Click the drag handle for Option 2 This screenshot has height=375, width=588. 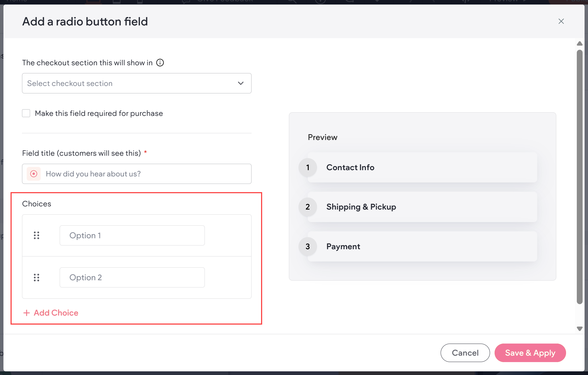click(36, 277)
